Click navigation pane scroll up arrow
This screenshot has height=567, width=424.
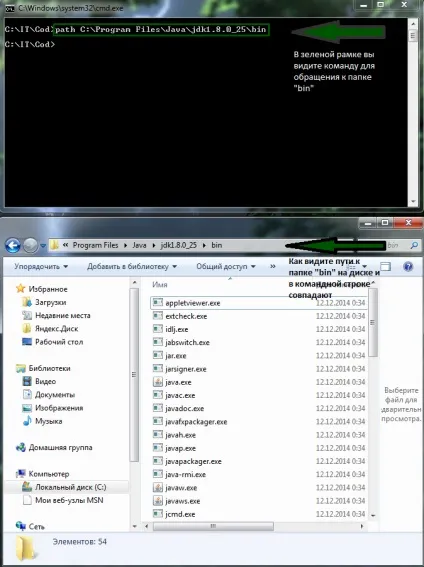134,282
